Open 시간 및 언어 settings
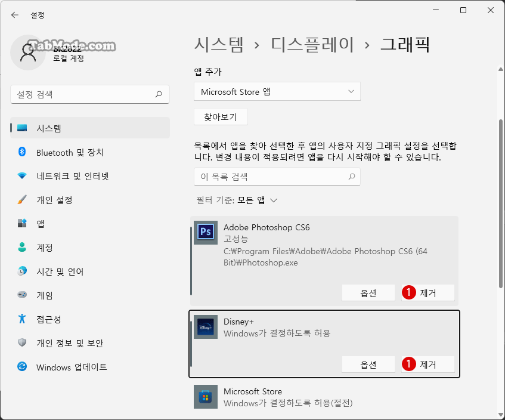505x420 pixels. coord(90,271)
